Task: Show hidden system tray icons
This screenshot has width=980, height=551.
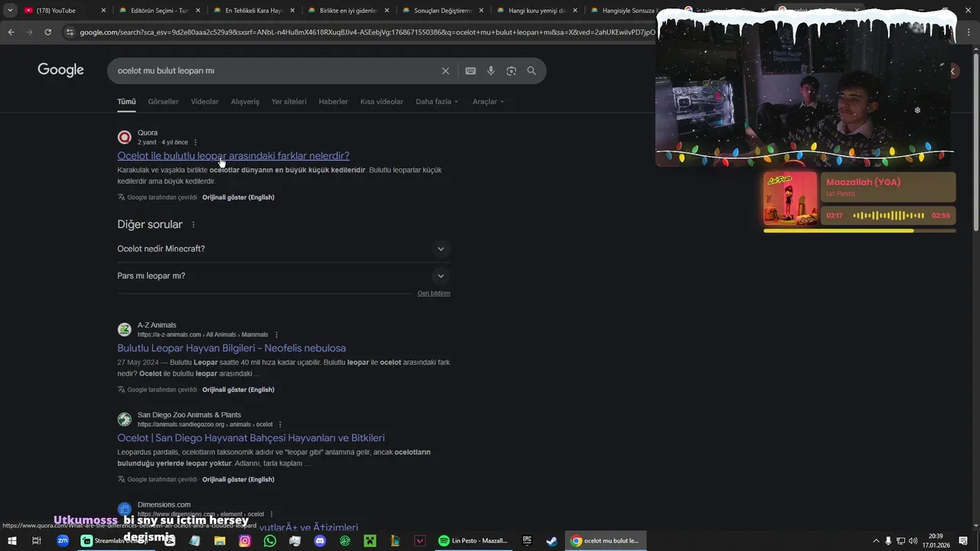Action: (x=876, y=541)
